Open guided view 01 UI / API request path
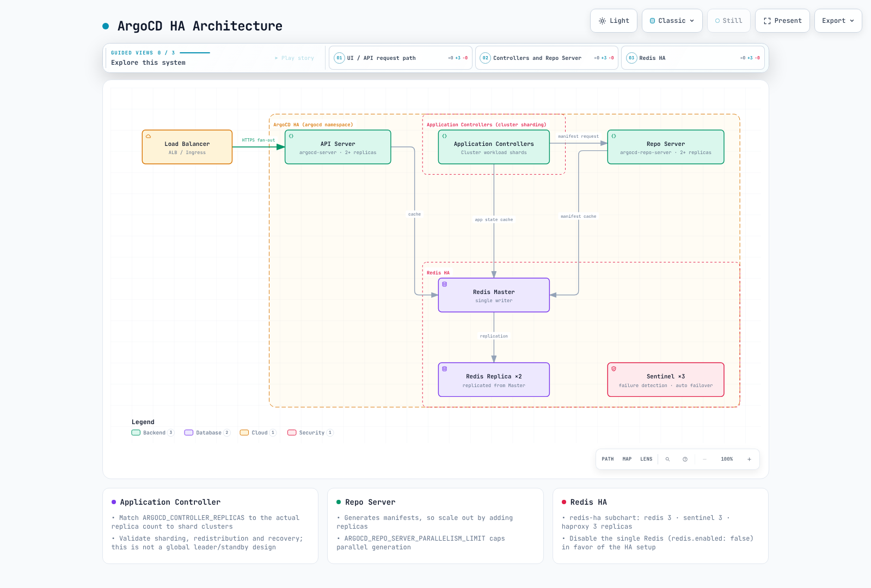871x588 pixels. click(x=400, y=58)
